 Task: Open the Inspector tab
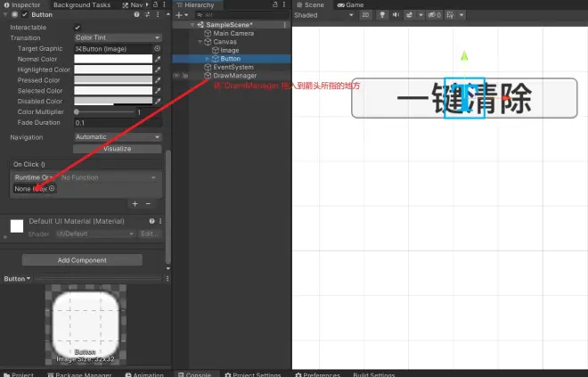point(21,4)
